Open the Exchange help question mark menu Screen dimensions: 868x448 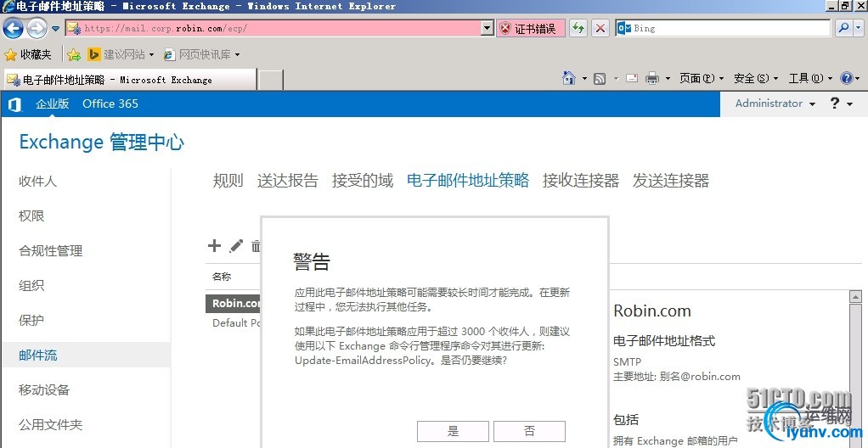pos(841,104)
